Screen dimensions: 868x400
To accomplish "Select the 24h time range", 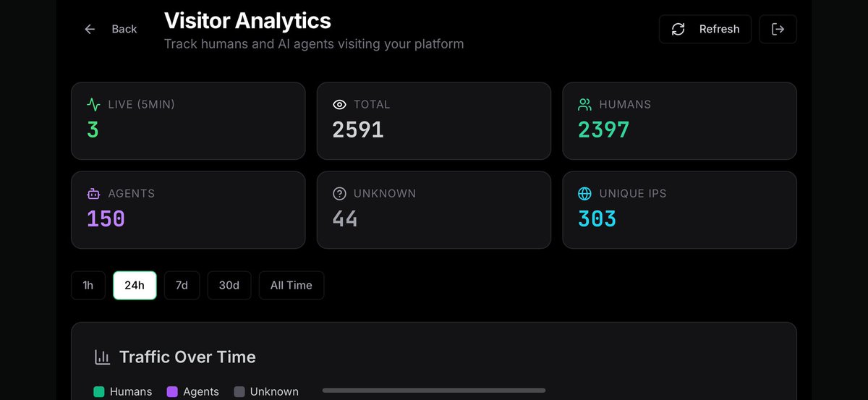I will point(135,285).
